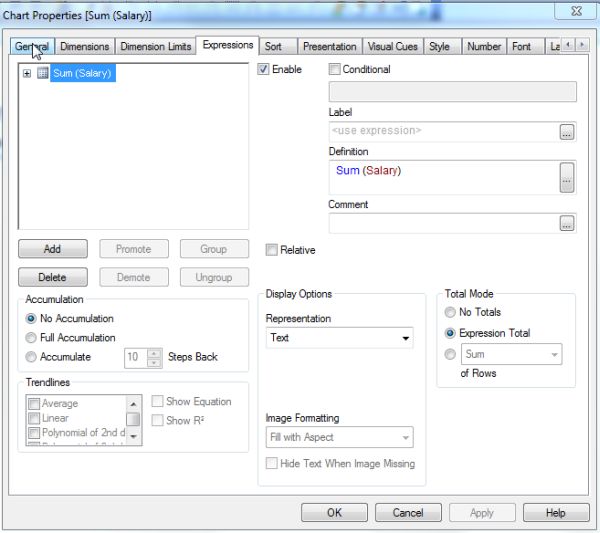Open the Label expression editor ellipsis button
The height and width of the screenshot is (533, 600).
[567, 132]
